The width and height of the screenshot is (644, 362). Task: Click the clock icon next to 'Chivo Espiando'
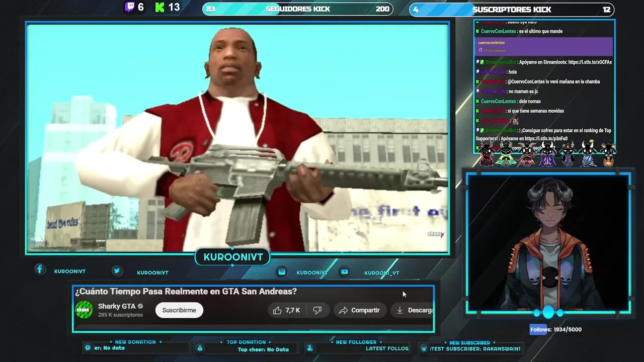click(x=480, y=50)
